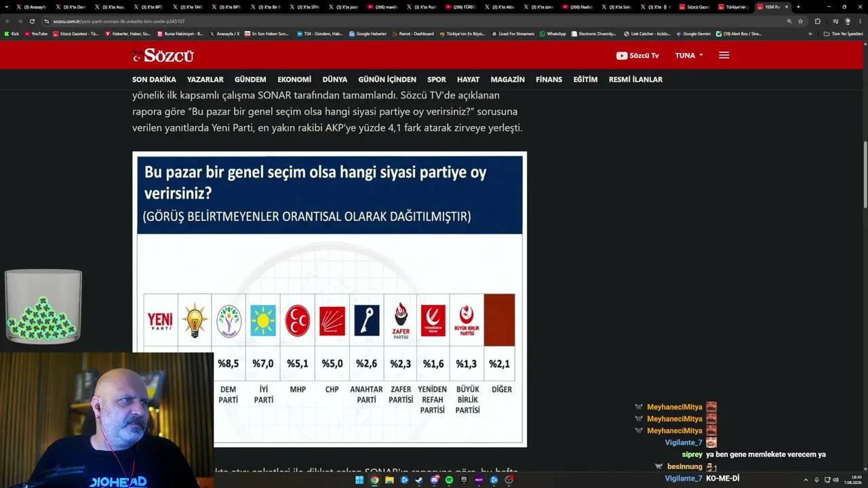Click the ZAFER PARTİSİ %2,3 value
This screenshot has width=868, height=488.
[x=400, y=364]
